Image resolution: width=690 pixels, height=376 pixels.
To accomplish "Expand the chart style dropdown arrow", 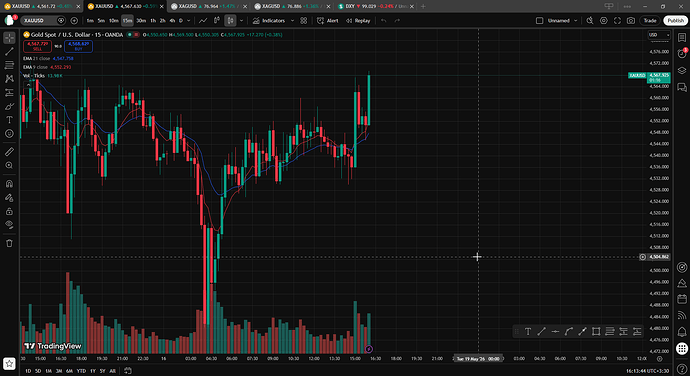I will [241, 21].
